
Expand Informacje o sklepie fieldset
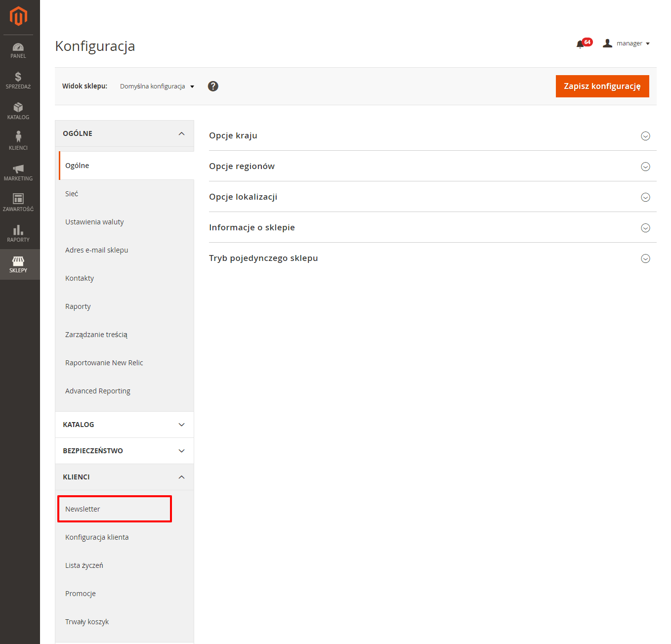tap(433, 227)
